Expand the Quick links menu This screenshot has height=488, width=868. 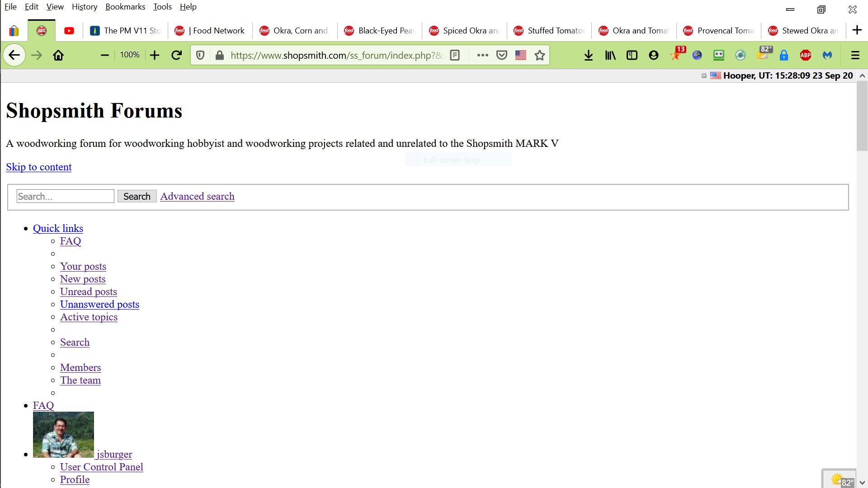tap(58, 228)
